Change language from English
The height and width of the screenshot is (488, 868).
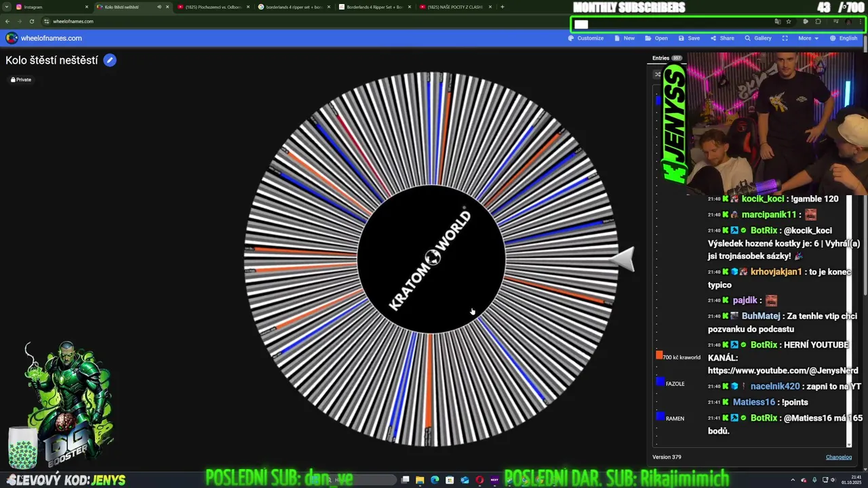(844, 38)
